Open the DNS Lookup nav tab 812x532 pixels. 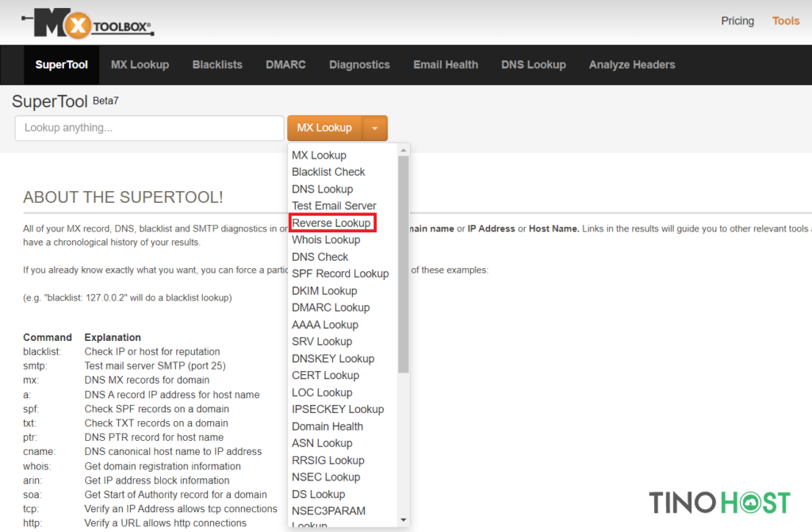[x=534, y=65]
